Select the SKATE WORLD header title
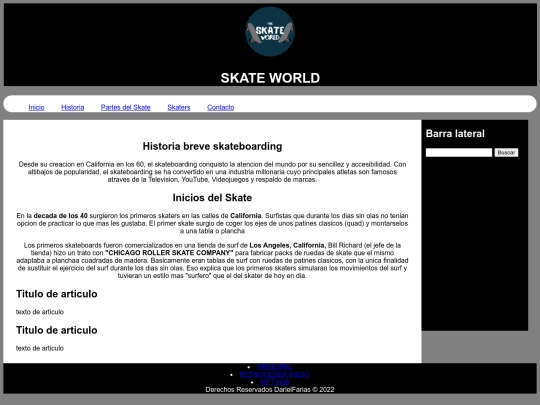 (x=270, y=78)
